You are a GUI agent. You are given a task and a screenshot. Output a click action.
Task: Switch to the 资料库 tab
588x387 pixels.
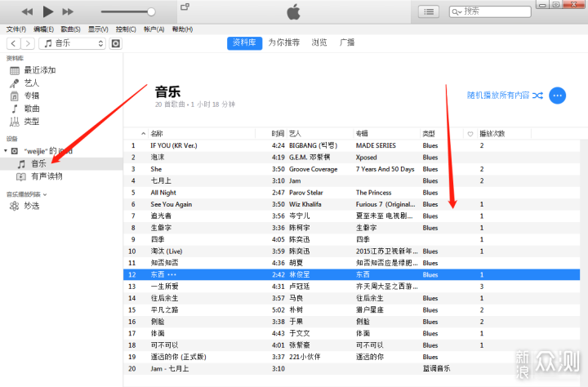tap(244, 42)
